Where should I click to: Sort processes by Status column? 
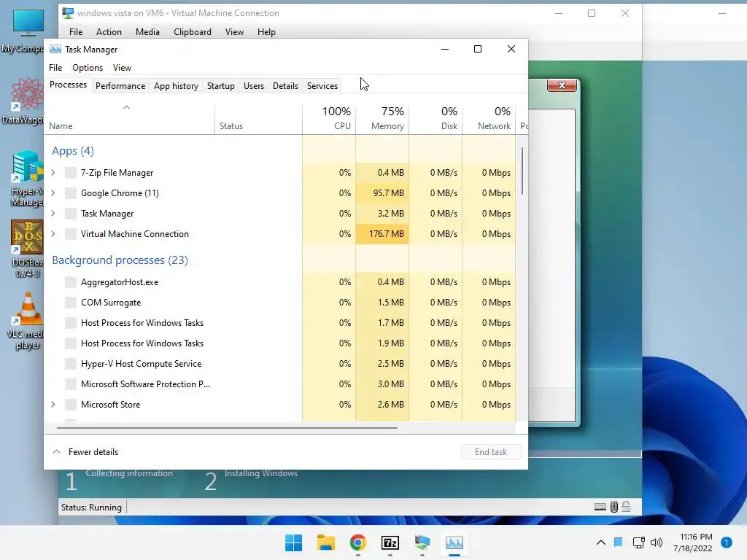(x=259, y=118)
